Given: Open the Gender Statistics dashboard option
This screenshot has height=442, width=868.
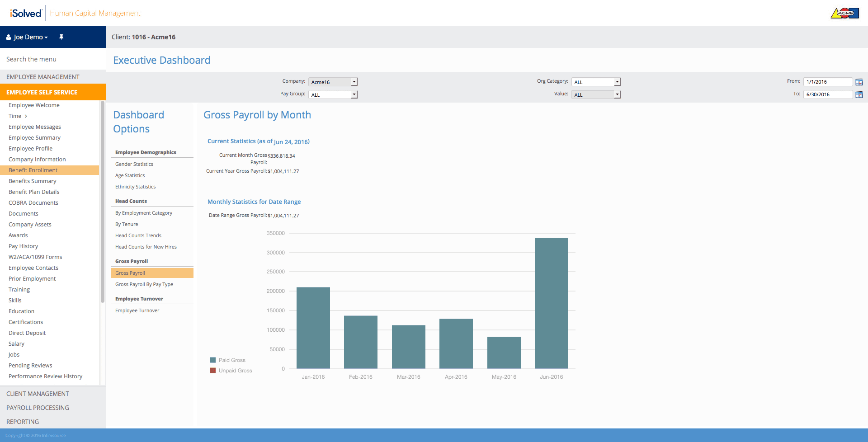Looking at the screenshot, I should (x=134, y=164).
